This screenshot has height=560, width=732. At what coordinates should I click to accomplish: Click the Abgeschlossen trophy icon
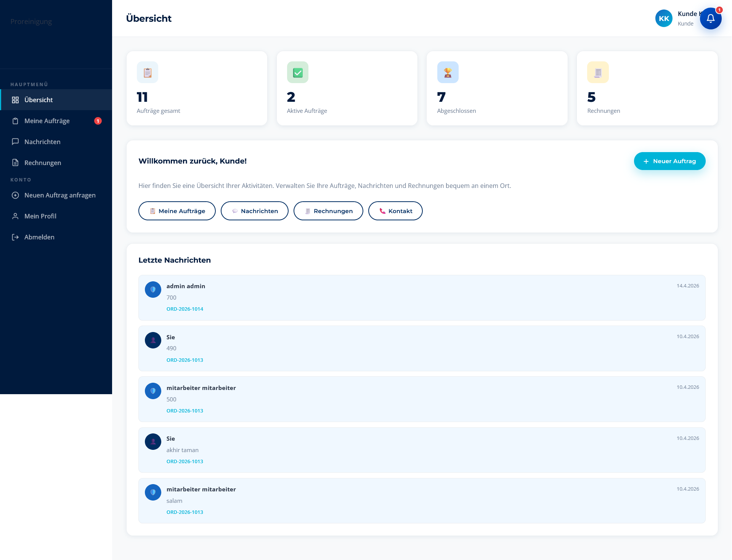pyautogui.click(x=448, y=72)
